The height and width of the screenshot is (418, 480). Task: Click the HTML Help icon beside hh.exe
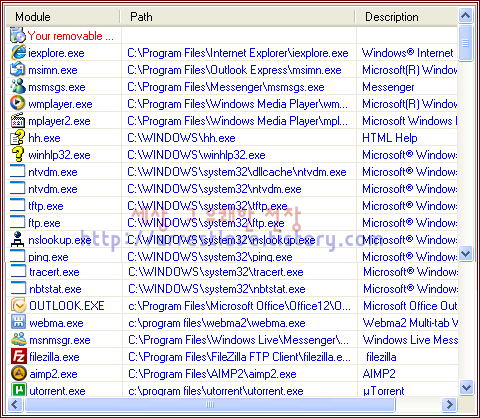(18, 138)
